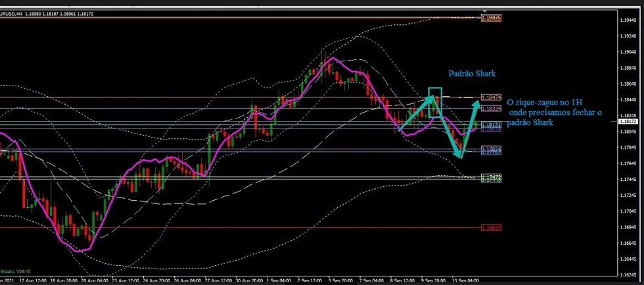Click the current price marker 1.18172 on axis
Viewport: 644px width, 285px height.
[x=630, y=122]
